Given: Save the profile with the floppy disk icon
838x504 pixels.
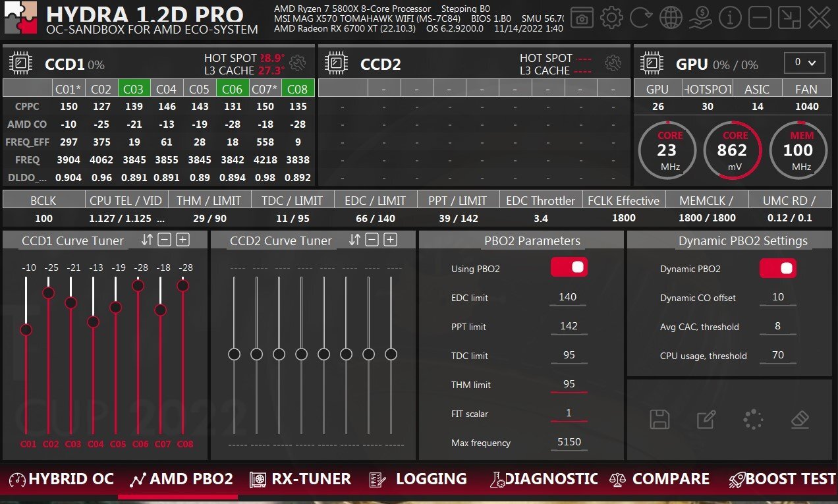Looking at the screenshot, I should click(659, 419).
